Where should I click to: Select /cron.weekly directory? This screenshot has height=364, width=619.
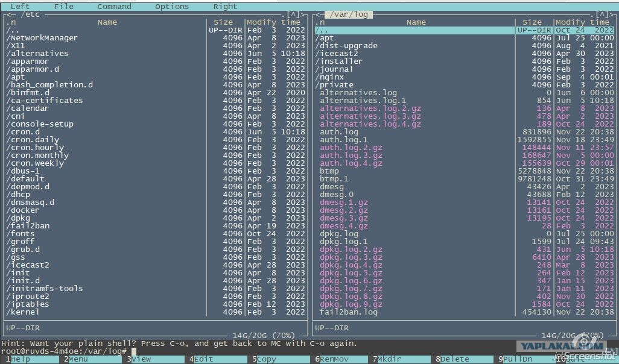(156, 163)
